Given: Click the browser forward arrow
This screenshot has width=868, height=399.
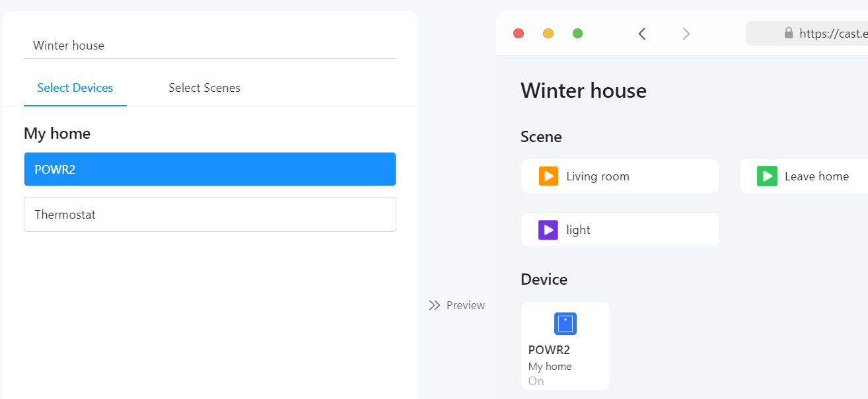Looking at the screenshot, I should (686, 34).
